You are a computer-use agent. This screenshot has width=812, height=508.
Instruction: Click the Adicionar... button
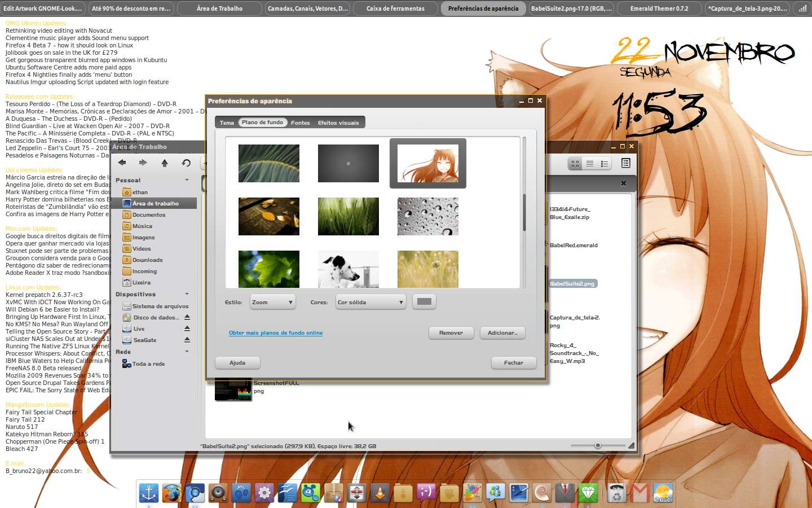point(502,332)
